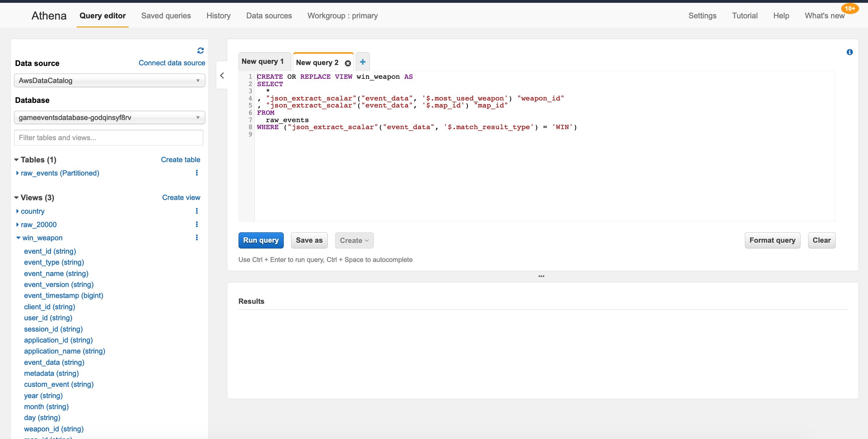Click user_id (string) column
The height and width of the screenshot is (439, 868).
click(48, 318)
